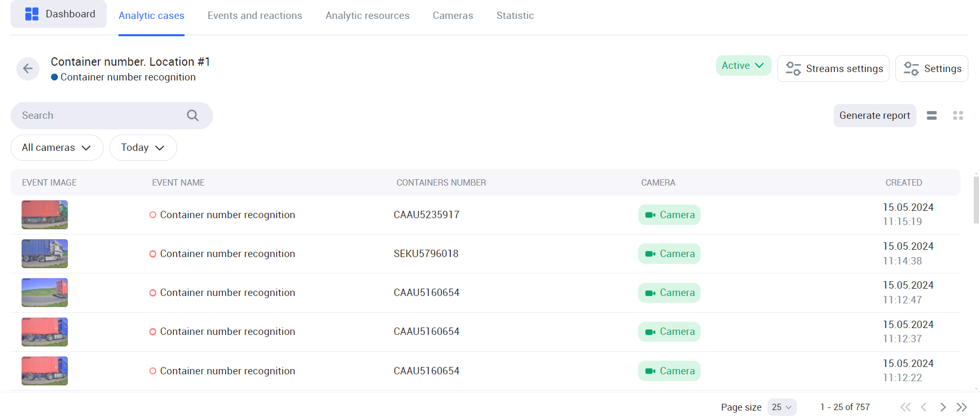Jump to the last page
Viewport: 980px width, 419px height.
point(962,407)
